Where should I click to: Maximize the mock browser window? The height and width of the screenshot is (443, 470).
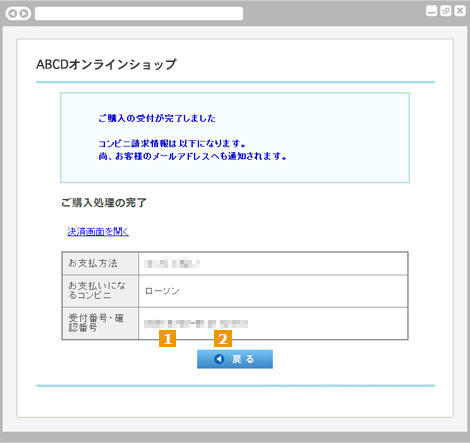coord(446,11)
